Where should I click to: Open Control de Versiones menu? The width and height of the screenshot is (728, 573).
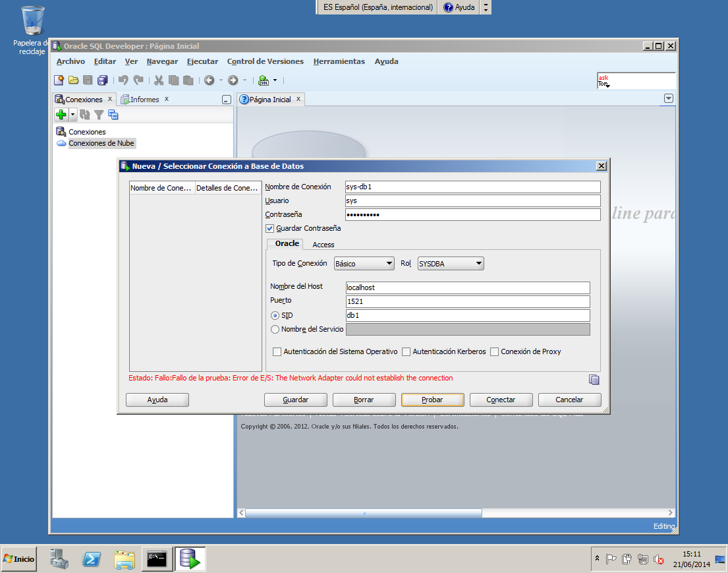[265, 61]
